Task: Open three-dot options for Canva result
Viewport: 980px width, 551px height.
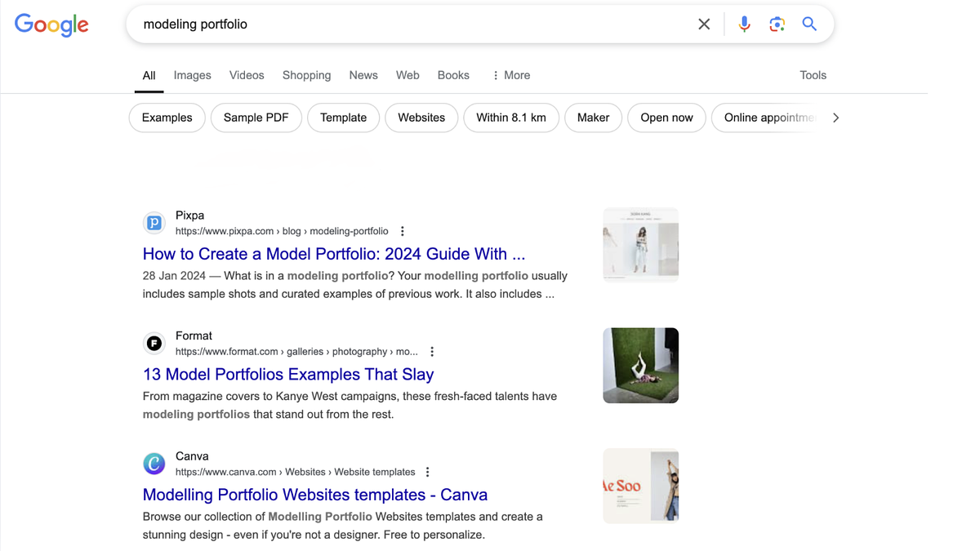Action: coord(427,472)
